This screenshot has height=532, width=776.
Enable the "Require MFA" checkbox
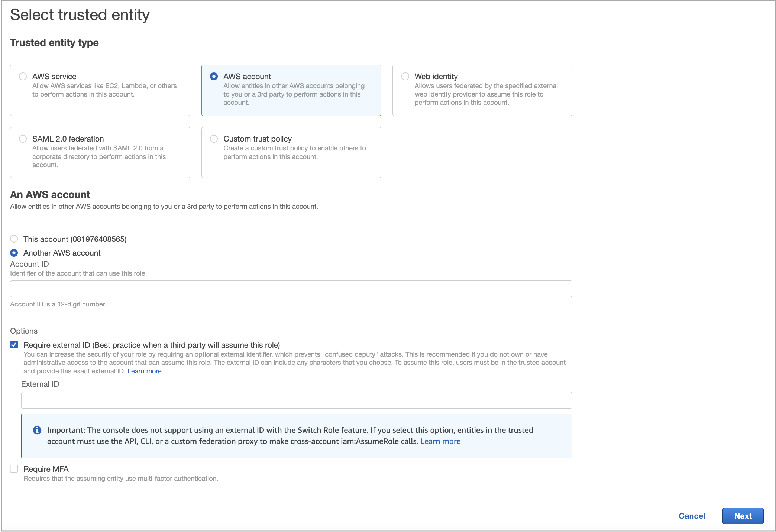coord(14,468)
